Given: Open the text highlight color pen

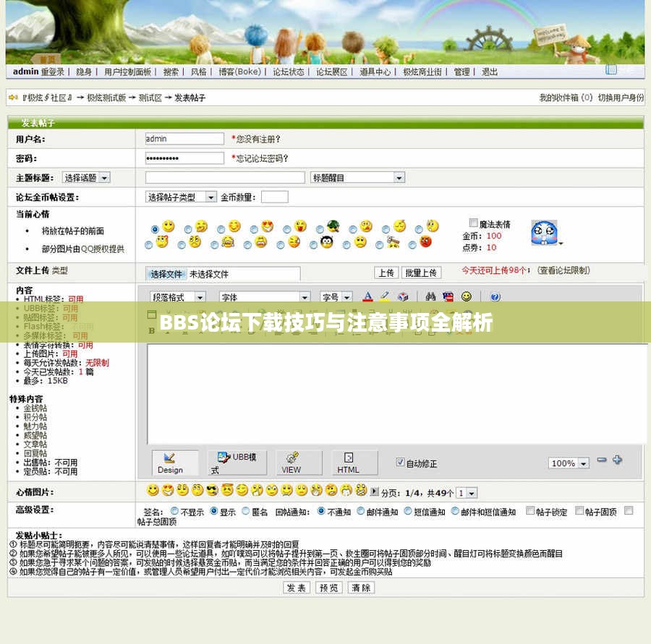Looking at the screenshot, I should pyautogui.click(x=385, y=296).
